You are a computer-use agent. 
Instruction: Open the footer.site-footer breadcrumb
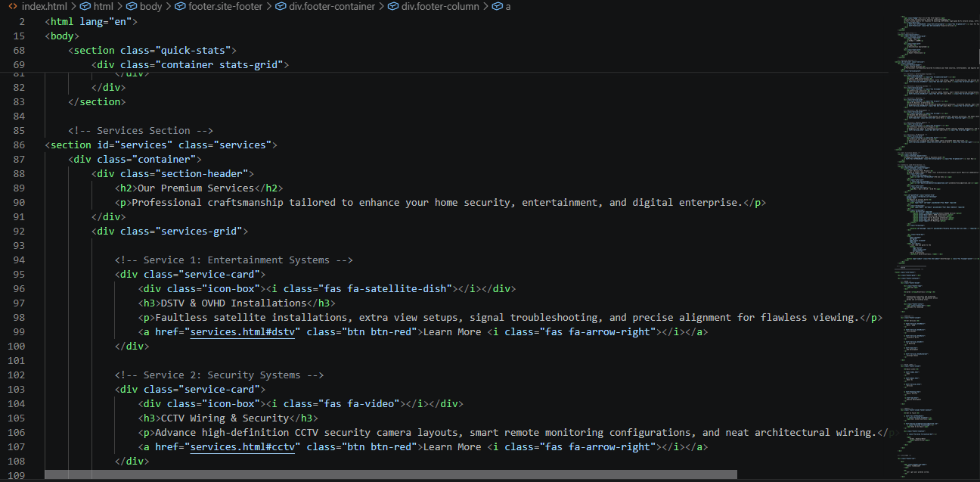(219, 6)
